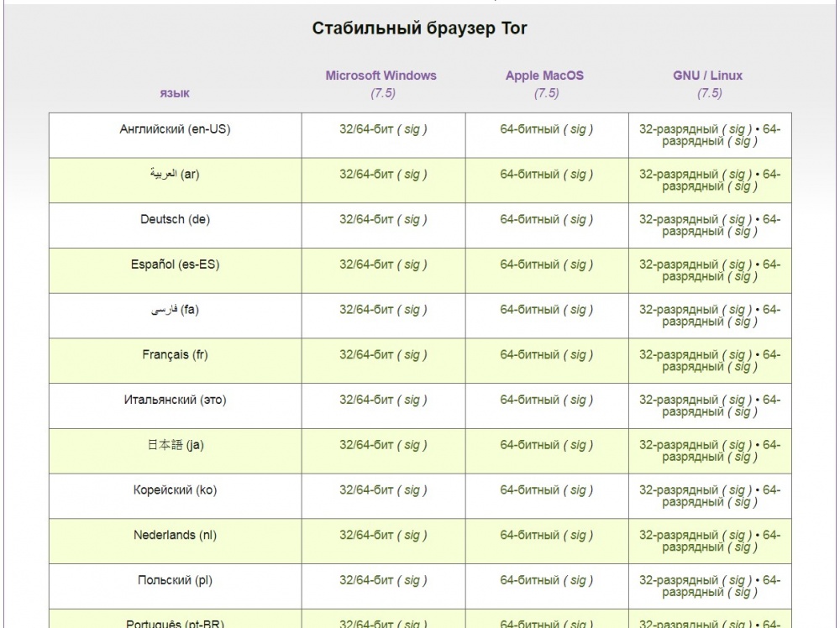Download MacOS 64-битный for Польский (pl)
The image size is (840, 628).
529,581
